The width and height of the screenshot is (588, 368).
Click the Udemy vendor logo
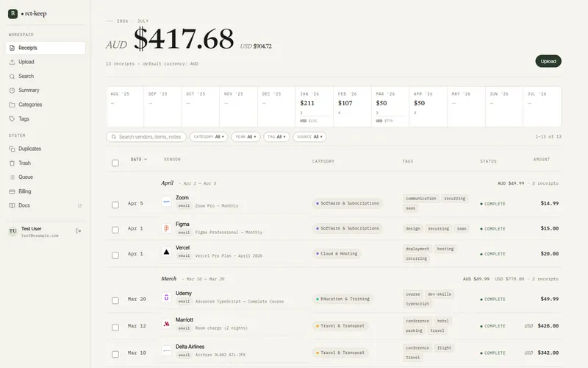click(x=167, y=297)
